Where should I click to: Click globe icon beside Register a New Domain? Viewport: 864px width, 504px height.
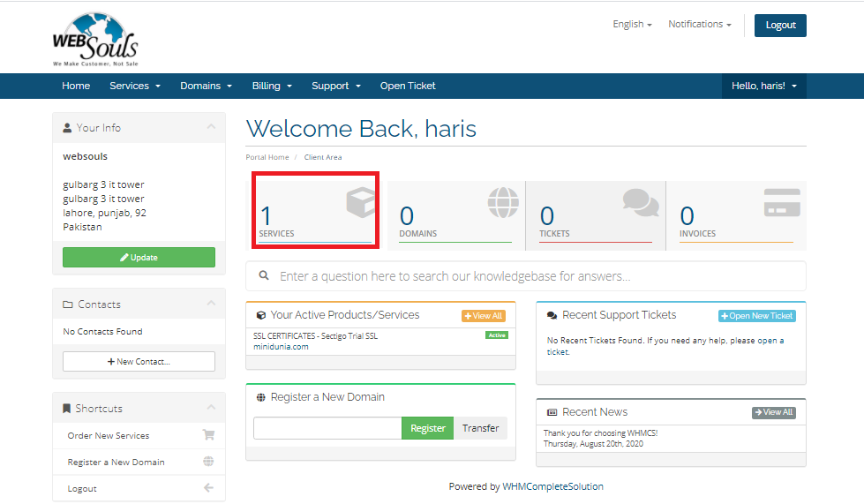pyautogui.click(x=208, y=462)
